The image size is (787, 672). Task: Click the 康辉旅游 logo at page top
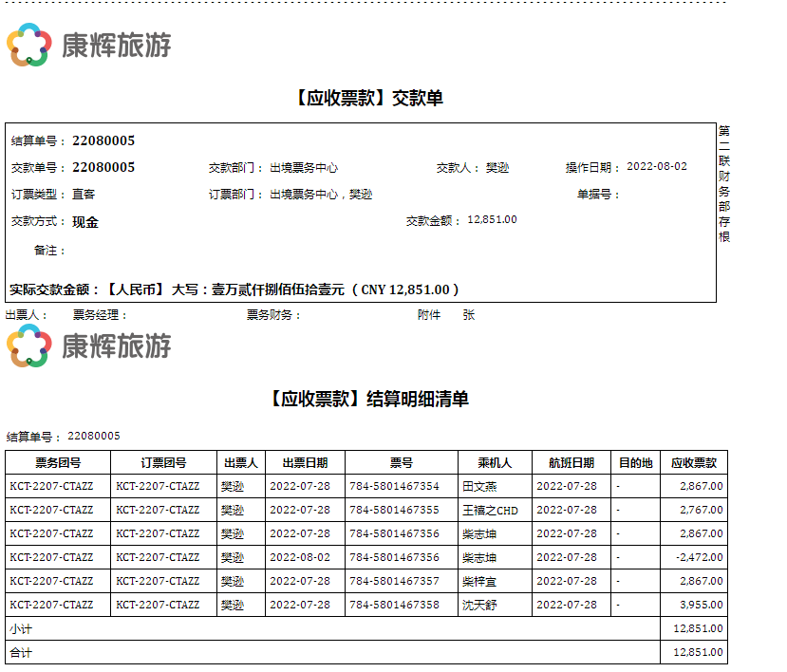click(88, 45)
